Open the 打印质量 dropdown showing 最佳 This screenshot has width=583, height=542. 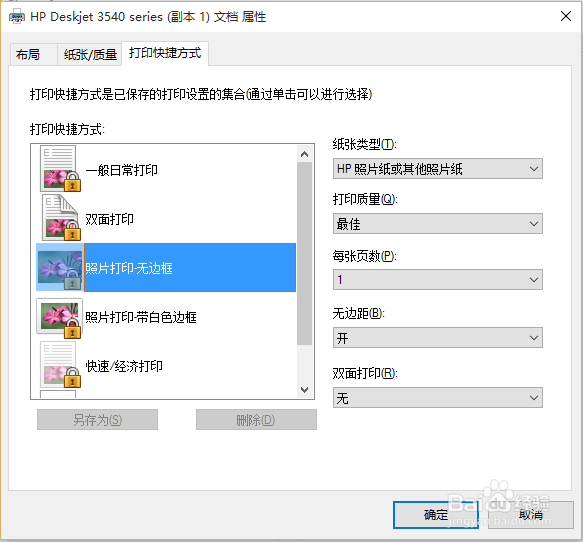438,224
